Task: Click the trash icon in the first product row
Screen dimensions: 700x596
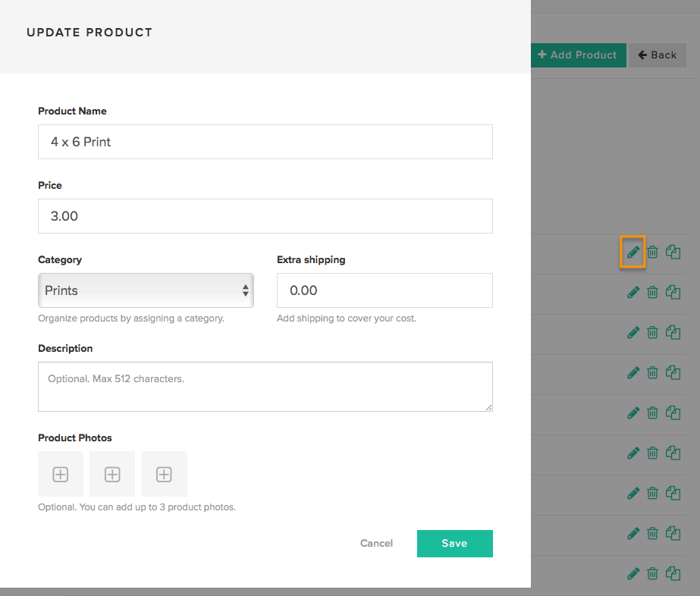Action: [x=653, y=253]
